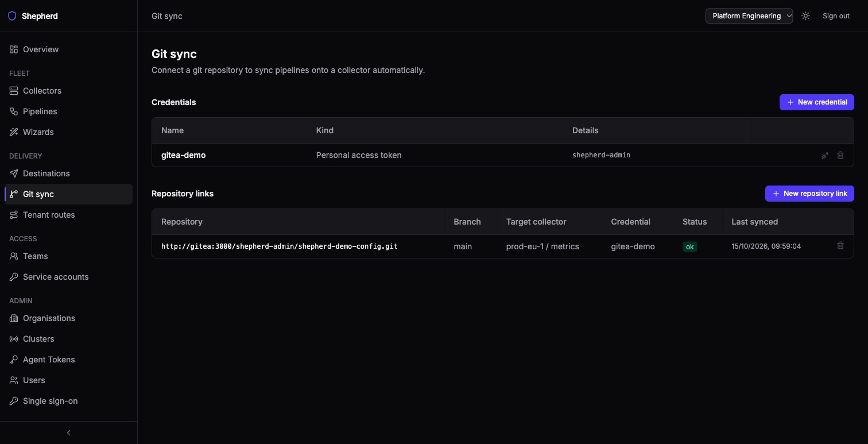The width and height of the screenshot is (868, 444).
Task: Click the Shepherd shield logo icon
Action: [12, 16]
